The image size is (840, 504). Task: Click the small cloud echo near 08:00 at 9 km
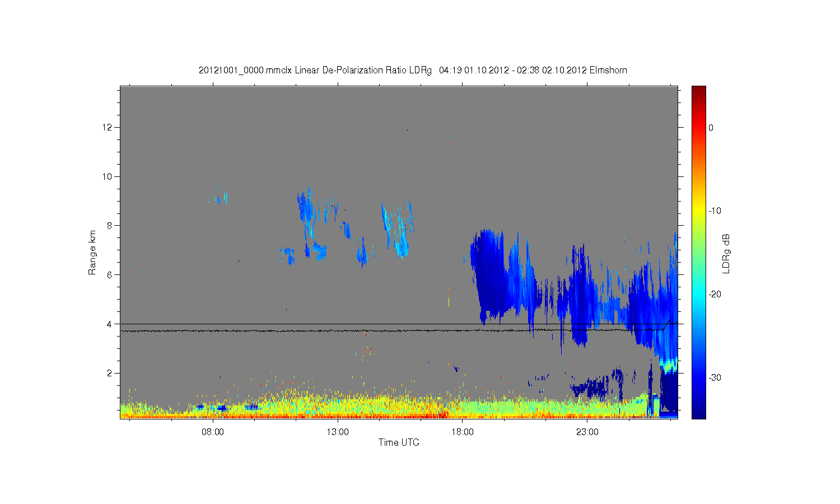(220, 197)
